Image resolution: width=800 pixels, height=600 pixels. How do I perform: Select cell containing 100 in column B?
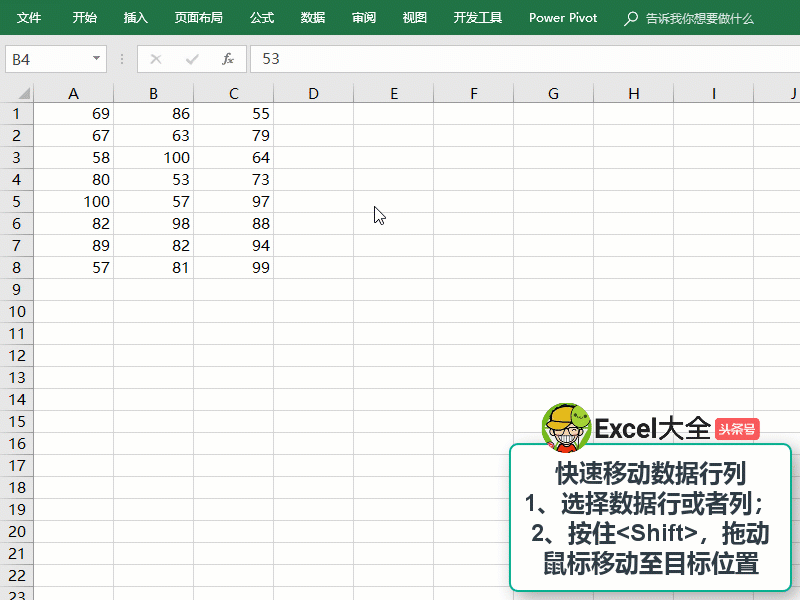tap(153, 158)
